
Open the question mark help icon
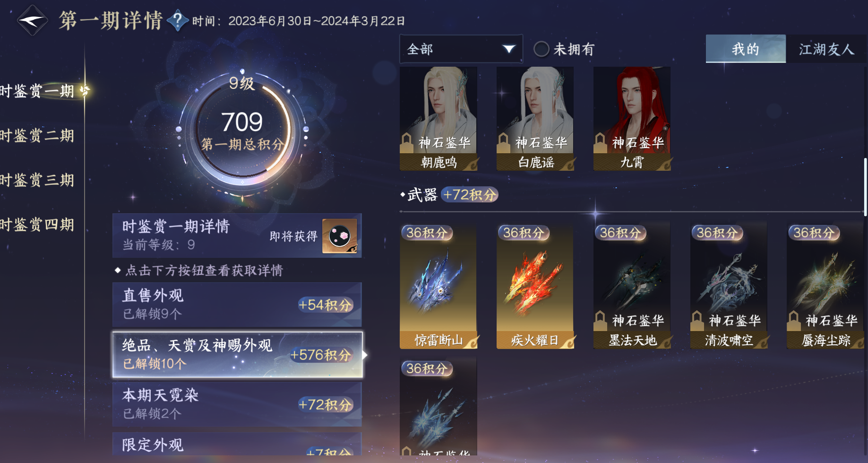click(x=177, y=20)
